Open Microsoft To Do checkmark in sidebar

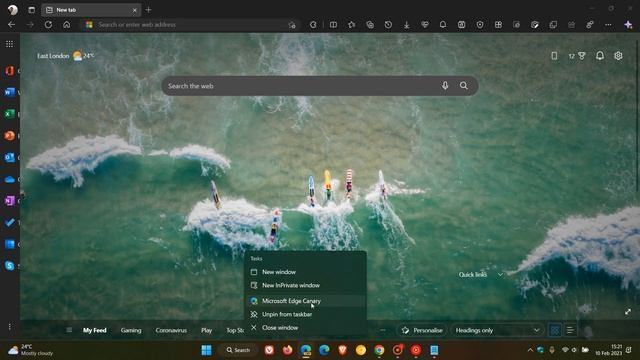9,222
